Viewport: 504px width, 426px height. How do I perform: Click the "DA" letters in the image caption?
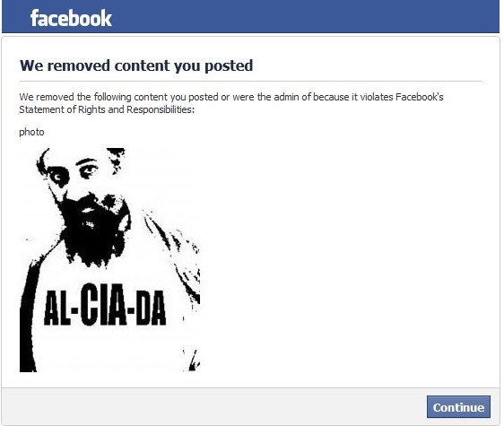151,308
